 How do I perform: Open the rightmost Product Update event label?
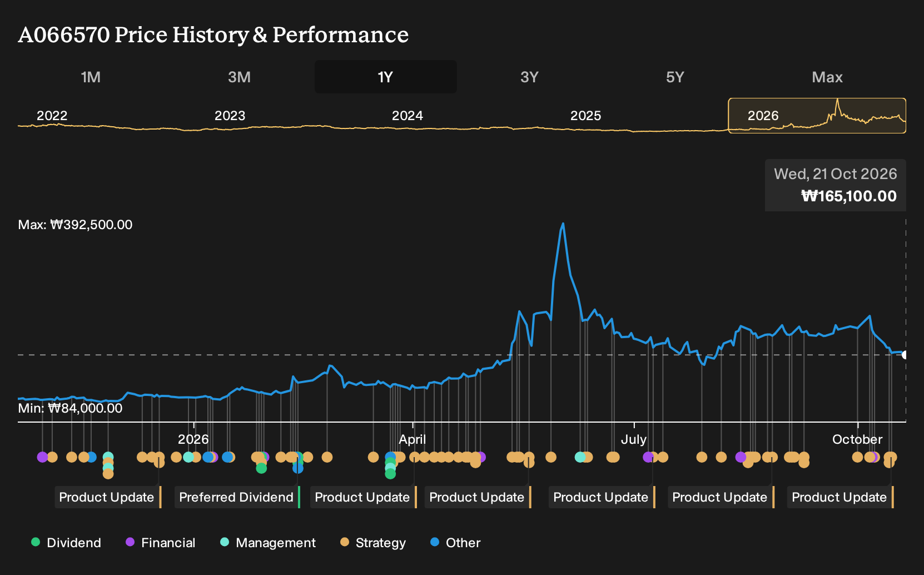tap(841, 497)
